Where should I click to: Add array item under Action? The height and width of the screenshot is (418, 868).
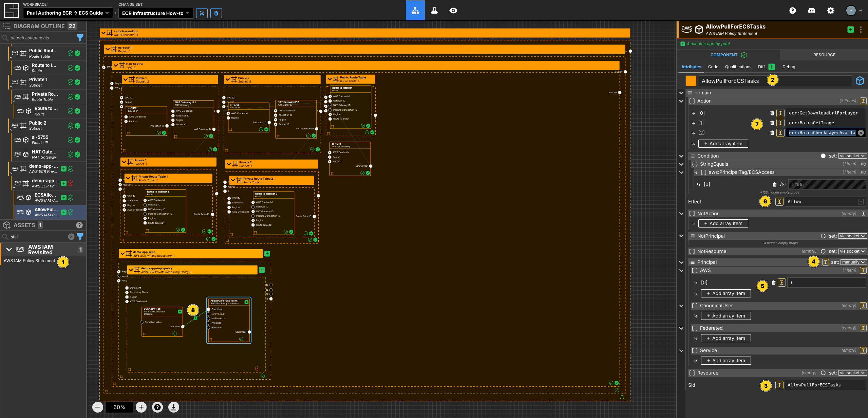coord(723,144)
